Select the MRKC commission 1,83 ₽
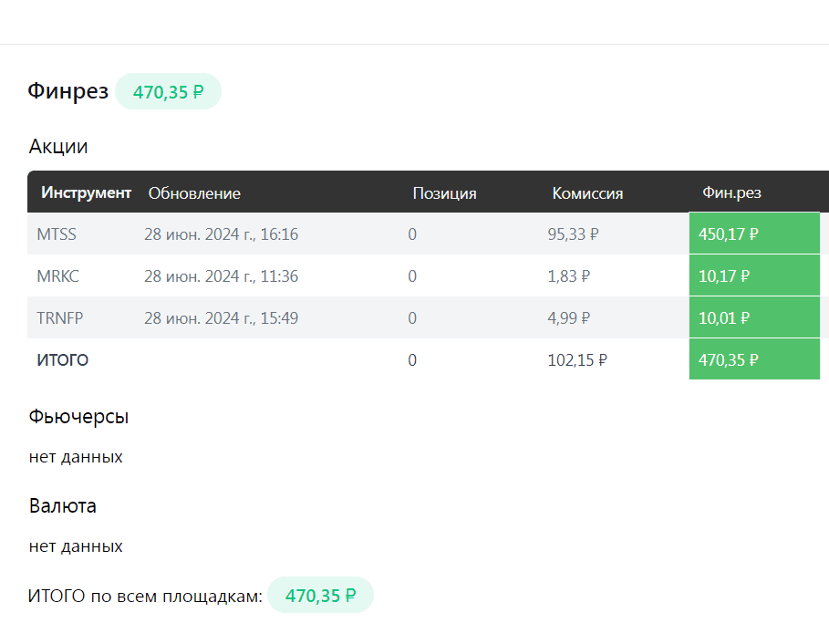The height and width of the screenshot is (644, 829). point(569,276)
